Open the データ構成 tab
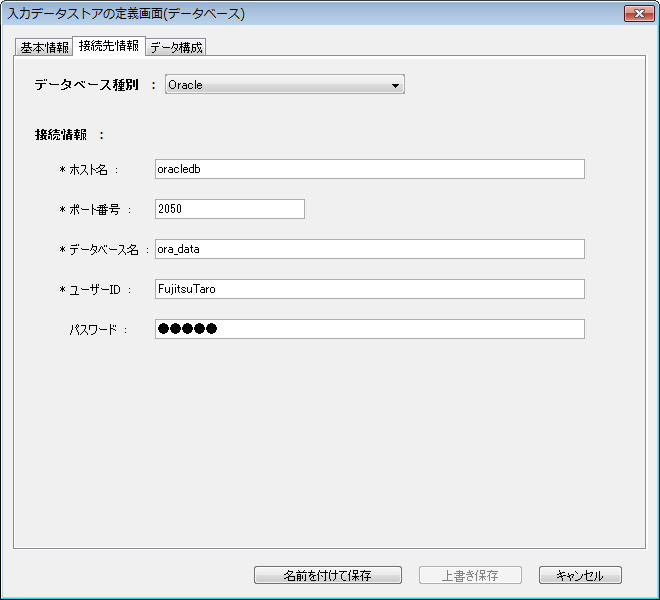Viewport: 660px width, 600px height. [176, 47]
